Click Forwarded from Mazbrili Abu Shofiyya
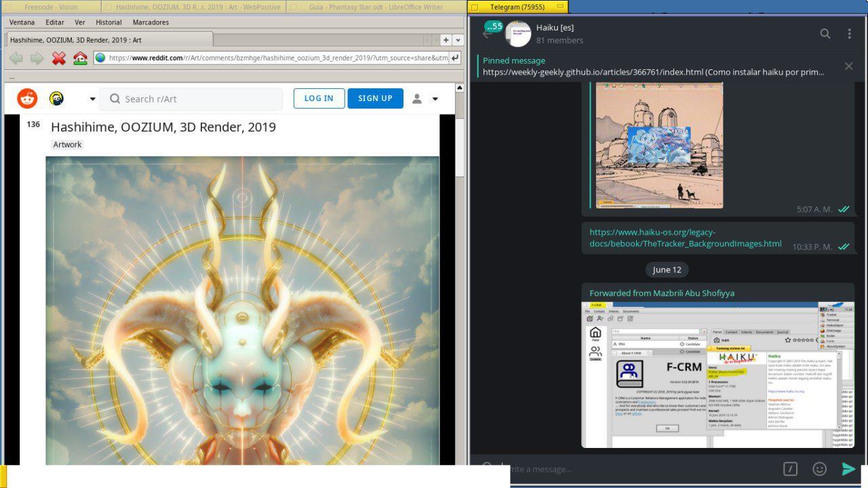868x488 pixels. click(662, 293)
